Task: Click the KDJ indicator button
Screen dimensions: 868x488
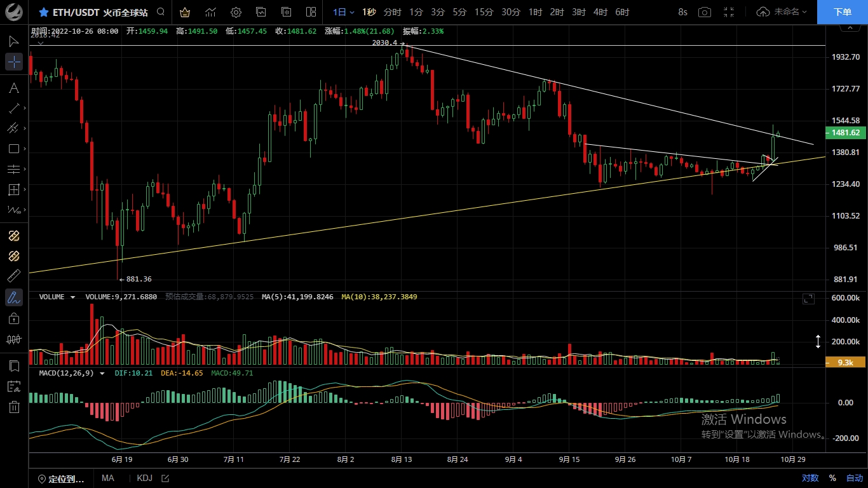Action: tap(144, 478)
